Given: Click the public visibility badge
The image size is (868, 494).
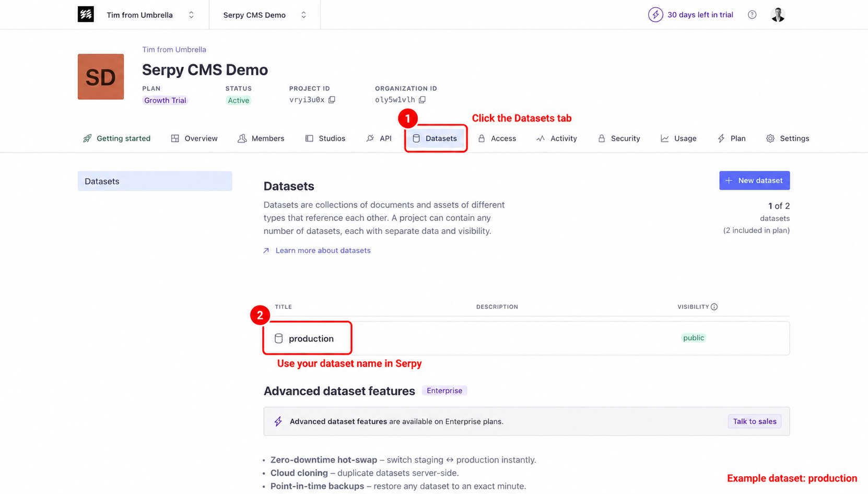Looking at the screenshot, I should 694,338.
